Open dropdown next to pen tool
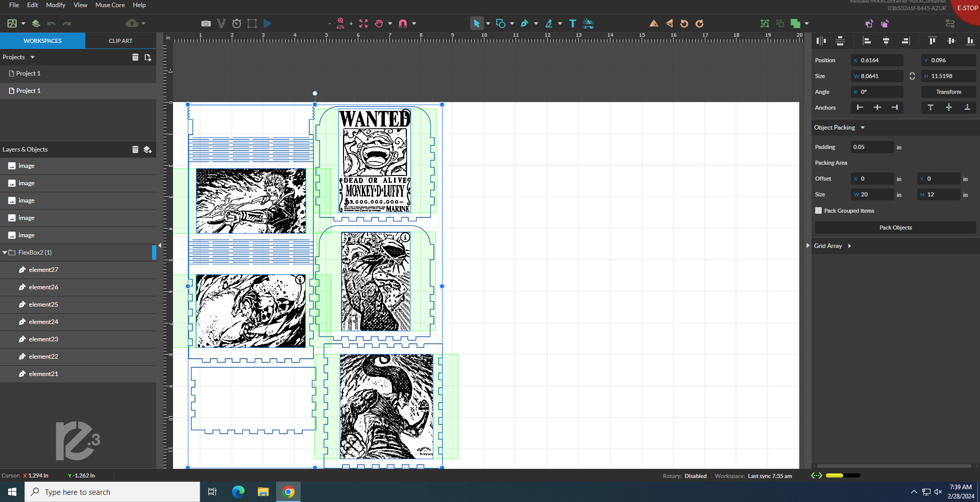The width and height of the screenshot is (980, 502). tap(536, 23)
